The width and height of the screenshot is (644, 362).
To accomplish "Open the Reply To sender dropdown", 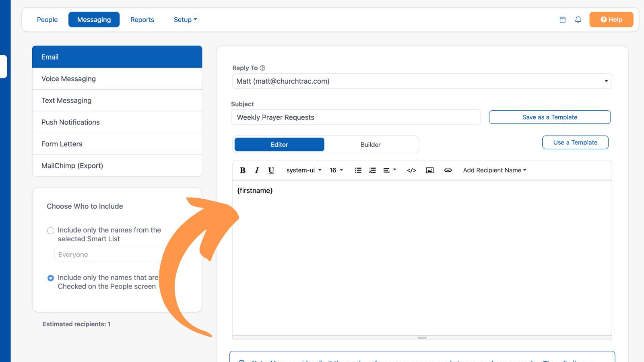I will [422, 81].
